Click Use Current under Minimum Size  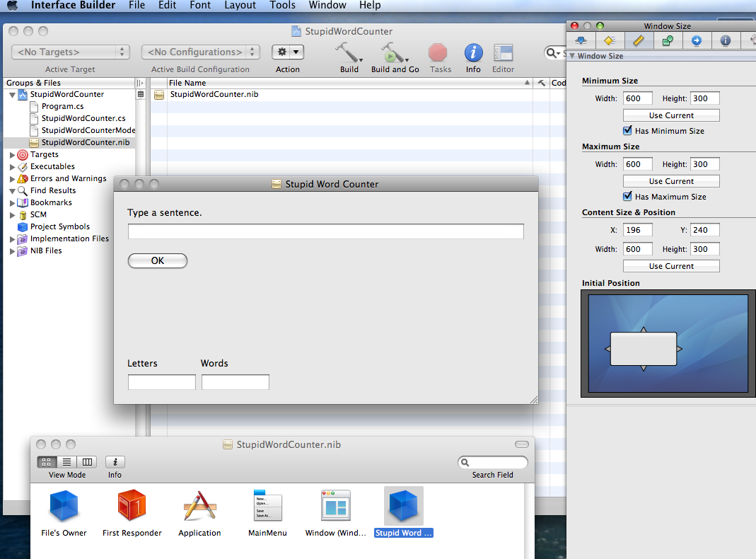(x=671, y=115)
